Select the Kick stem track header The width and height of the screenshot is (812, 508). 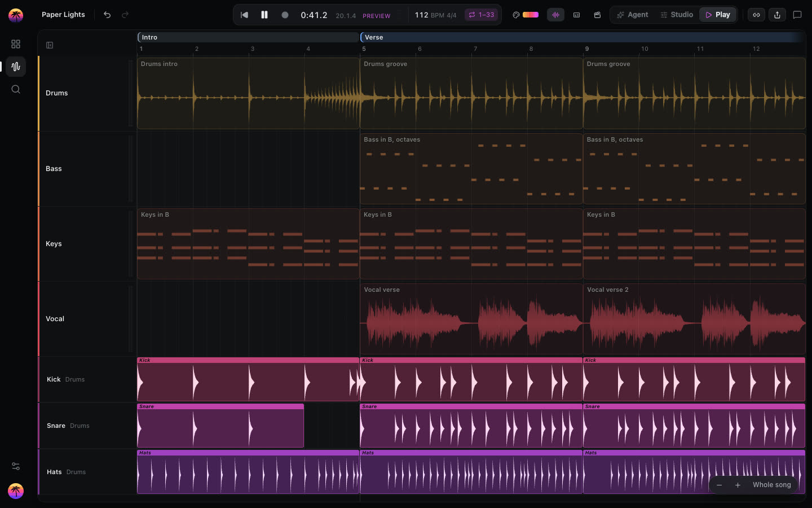click(87, 379)
